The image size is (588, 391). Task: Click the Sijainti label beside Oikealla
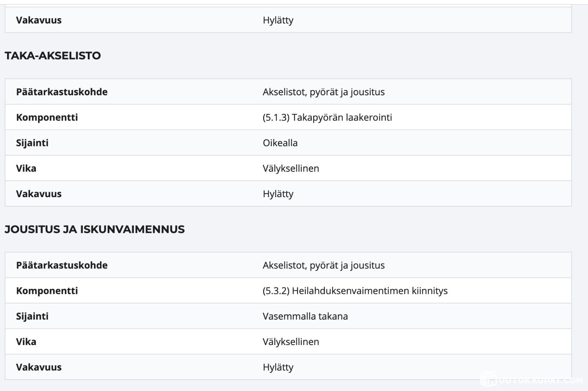pyautogui.click(x=32, y=143)
